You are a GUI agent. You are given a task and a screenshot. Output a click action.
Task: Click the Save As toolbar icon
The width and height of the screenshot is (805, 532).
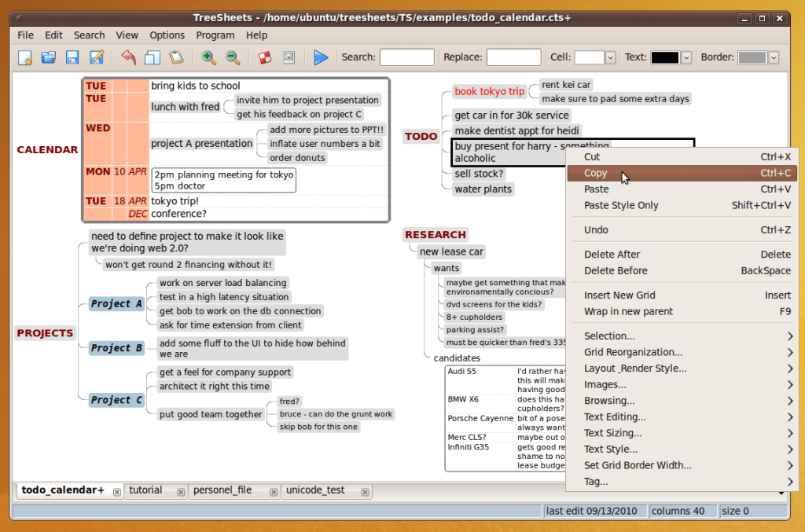click(x=96, y=57)
